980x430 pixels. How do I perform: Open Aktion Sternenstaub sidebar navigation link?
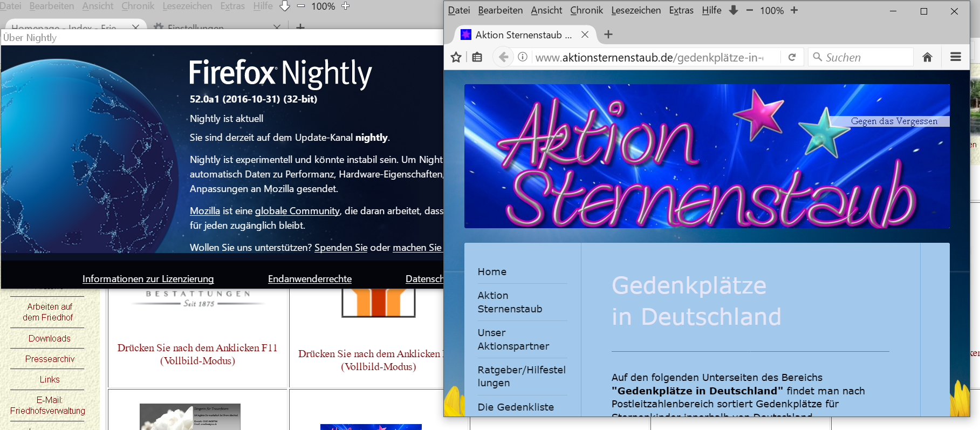click(510, 302)
